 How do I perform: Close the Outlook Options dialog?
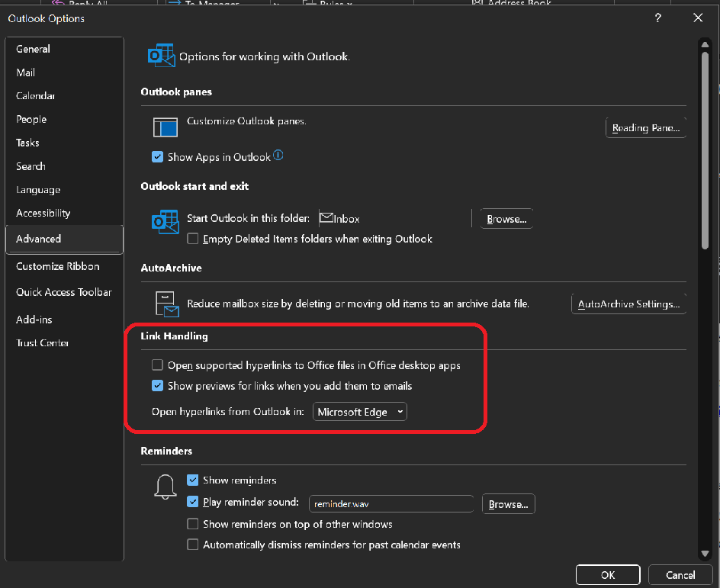698,18
